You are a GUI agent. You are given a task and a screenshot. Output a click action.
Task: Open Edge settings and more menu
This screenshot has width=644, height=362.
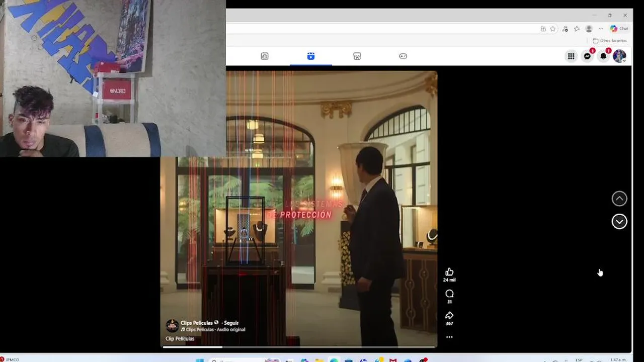[601, 29]
